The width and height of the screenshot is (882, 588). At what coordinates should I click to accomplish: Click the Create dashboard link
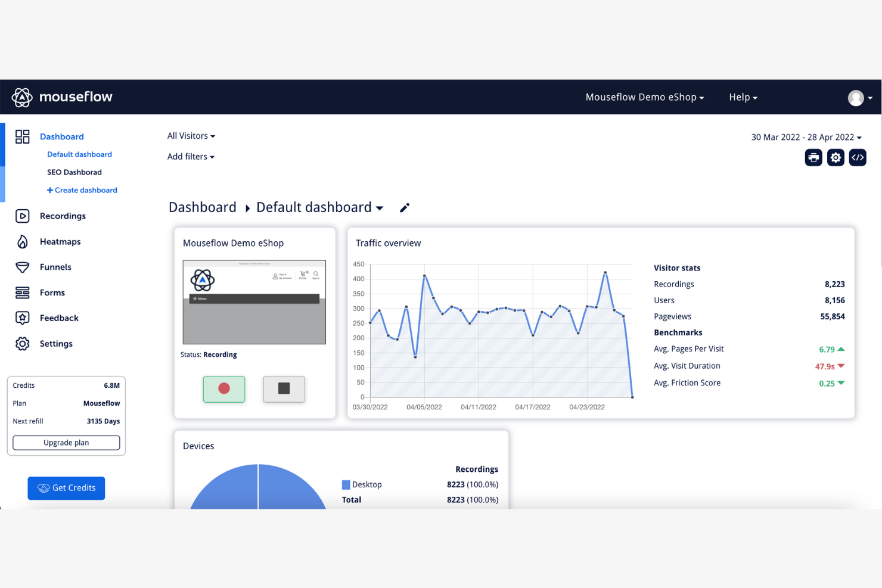coord(82,190)
